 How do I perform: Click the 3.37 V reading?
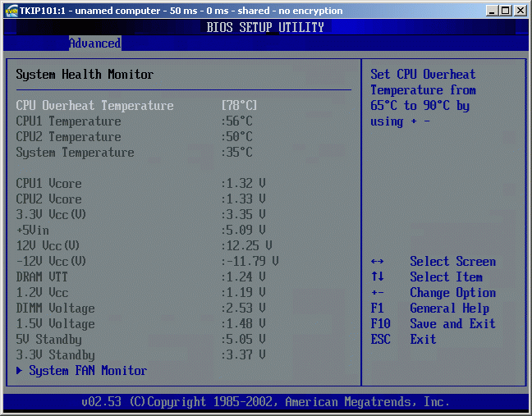point(243,355)
